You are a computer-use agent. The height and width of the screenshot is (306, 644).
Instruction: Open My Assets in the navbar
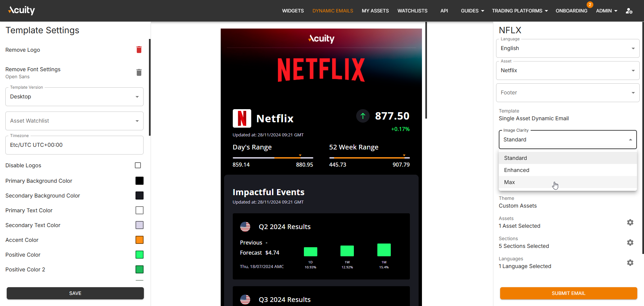[x=375, y=11]
